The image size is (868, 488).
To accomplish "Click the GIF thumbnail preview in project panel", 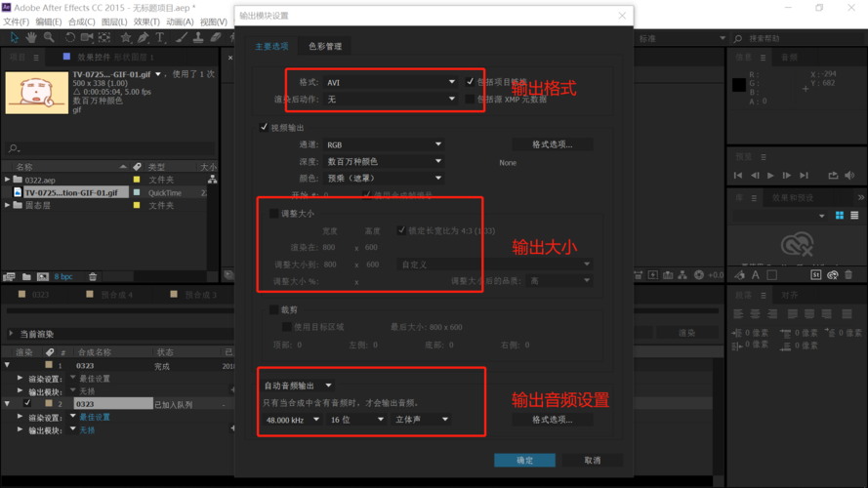I will [36, 93].
